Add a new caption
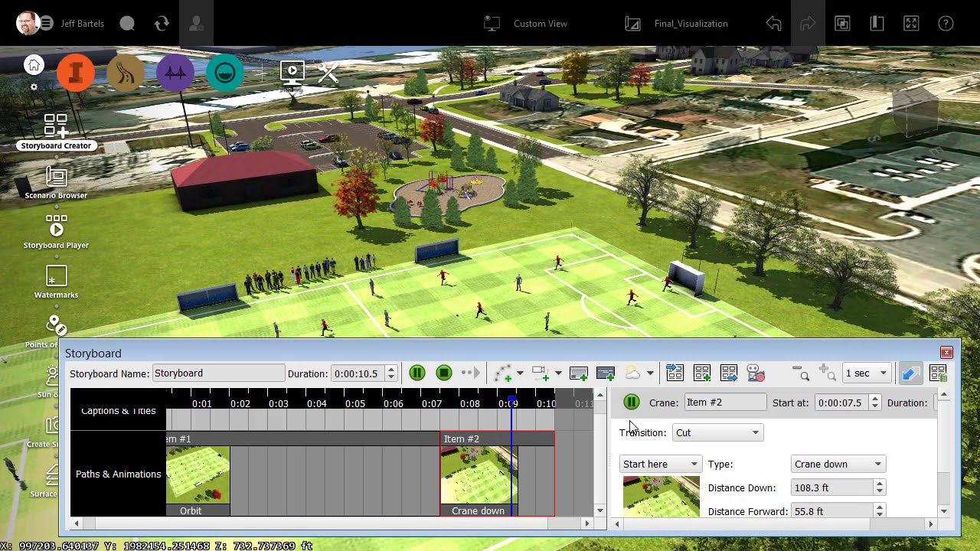This screenshot has height=551, width=980. click(x=579, y=373)
